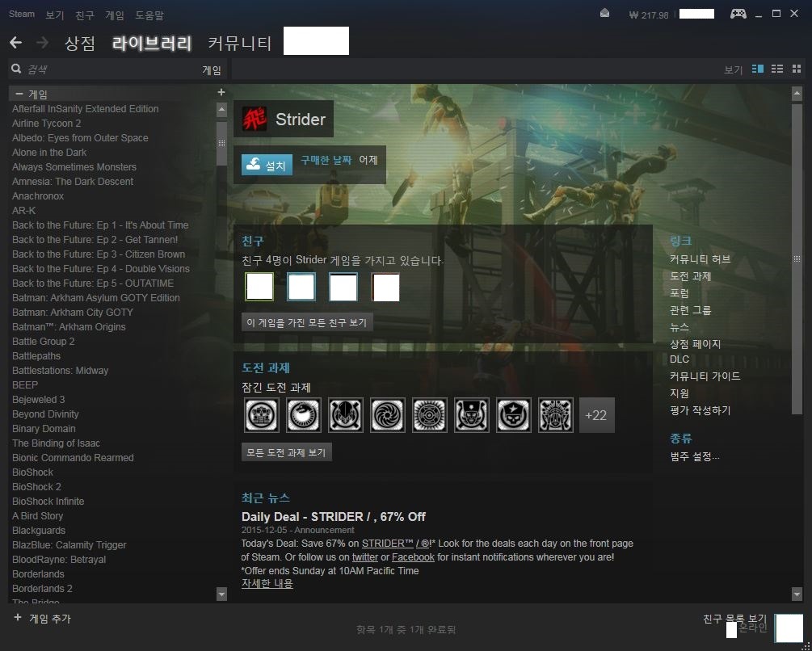Image resolution: width=812 pixels, height=651 pixels.
Task: Open the Steam menu
Action: click(x=22, y=14)
